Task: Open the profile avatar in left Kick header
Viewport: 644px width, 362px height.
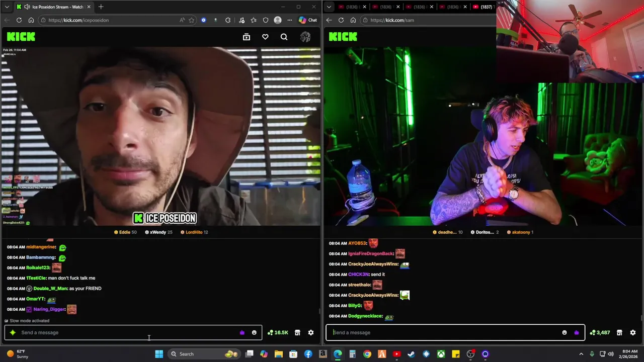Action: point(305,37)
